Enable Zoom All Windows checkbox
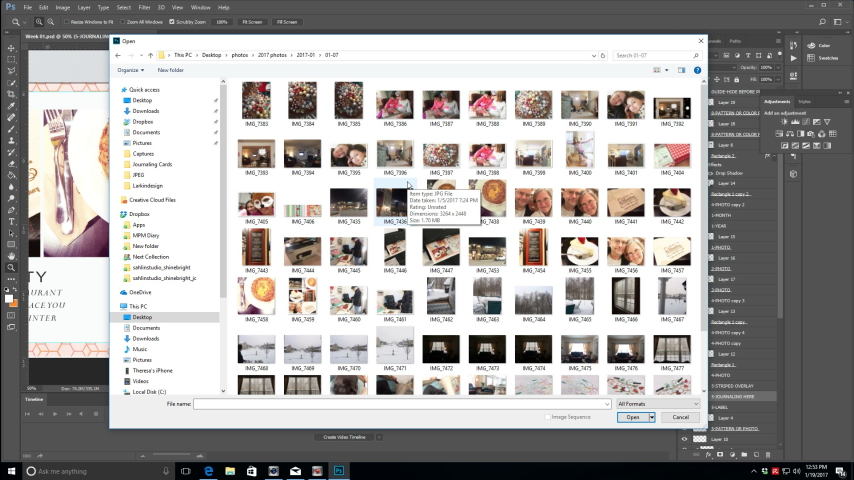854x480 pixels. pyautogui.click(x=123, y=22)
